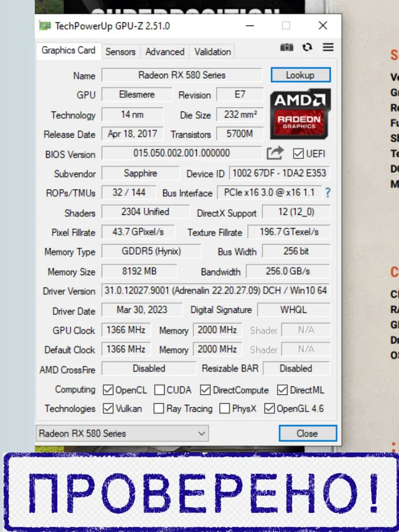Click the Driver Version field

pyautogui.click(x=215, y=291)
